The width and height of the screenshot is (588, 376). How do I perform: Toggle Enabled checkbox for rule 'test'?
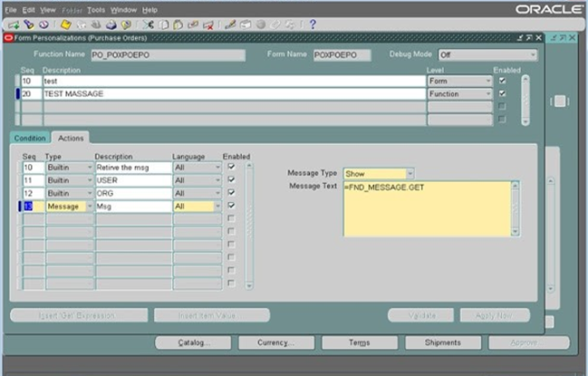click(502, 81)
